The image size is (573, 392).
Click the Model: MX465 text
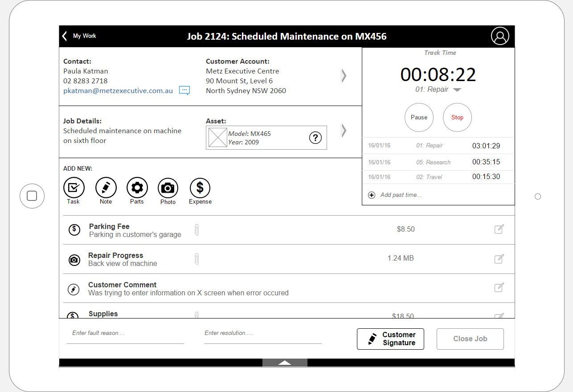pos(250,134)
